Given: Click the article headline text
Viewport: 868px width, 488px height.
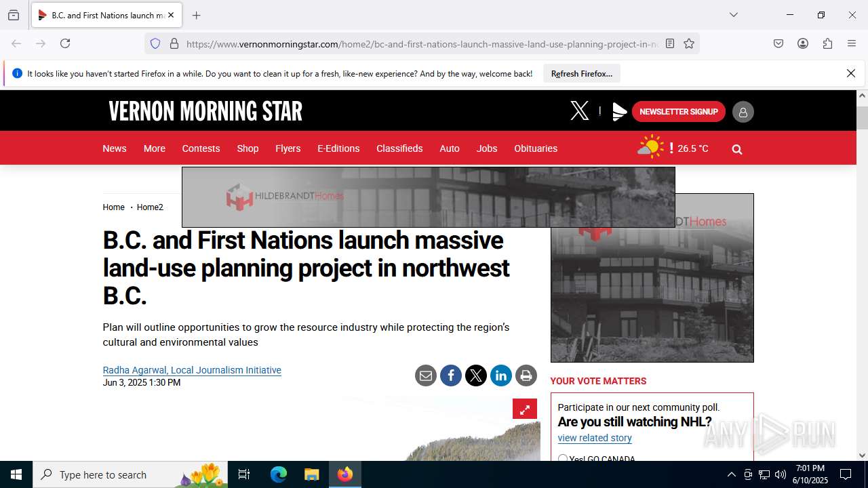Looking at the screenshot, I should [306, 268].
